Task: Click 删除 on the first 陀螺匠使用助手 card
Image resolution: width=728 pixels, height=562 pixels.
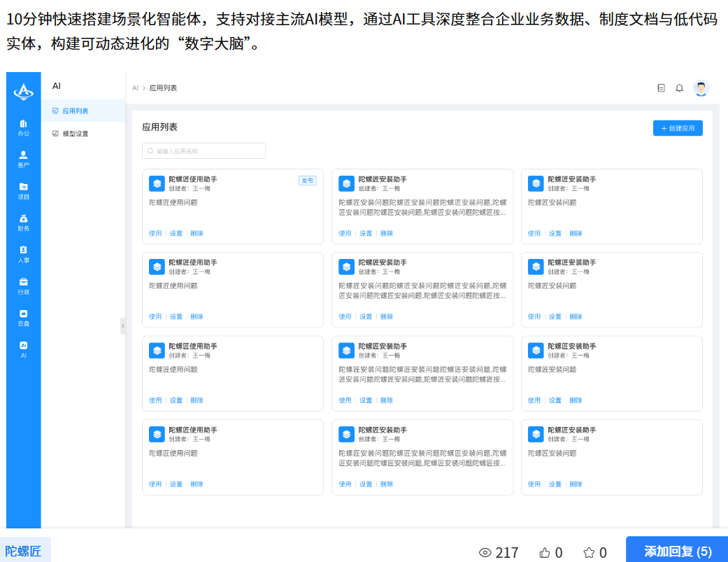Action: (197, 233)
